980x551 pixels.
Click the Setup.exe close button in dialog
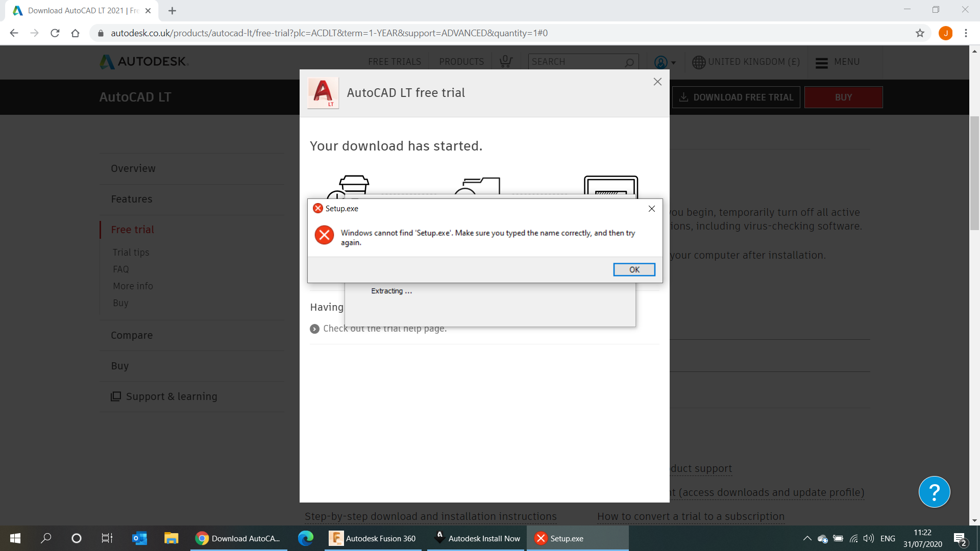tap(651, 209)
